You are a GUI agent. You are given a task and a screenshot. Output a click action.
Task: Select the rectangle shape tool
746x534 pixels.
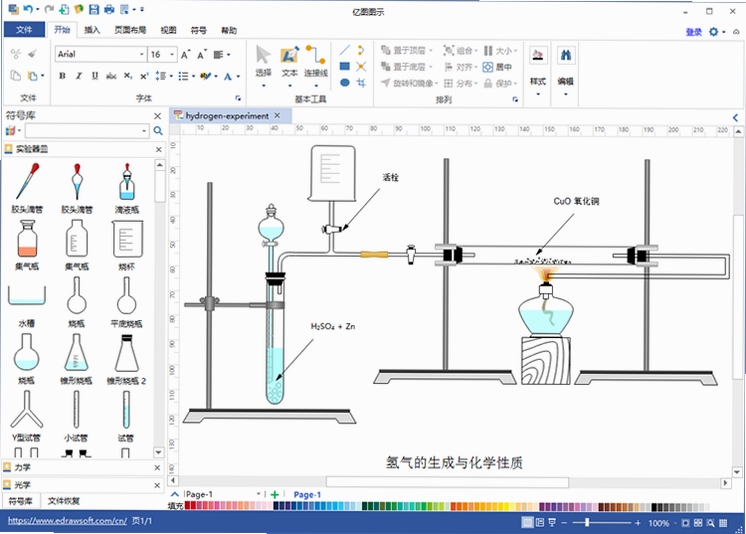(x=345, y=66)
